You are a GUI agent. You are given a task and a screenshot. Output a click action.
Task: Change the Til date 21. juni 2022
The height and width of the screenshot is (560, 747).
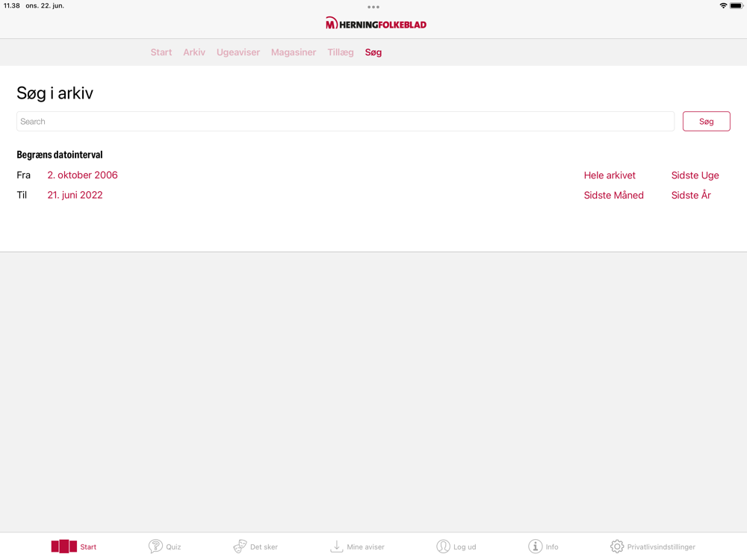75,195
